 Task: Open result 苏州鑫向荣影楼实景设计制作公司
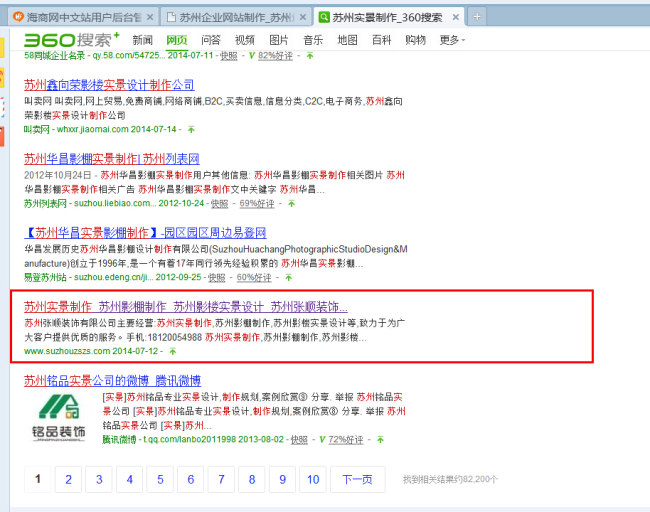(x=109, y=85)
